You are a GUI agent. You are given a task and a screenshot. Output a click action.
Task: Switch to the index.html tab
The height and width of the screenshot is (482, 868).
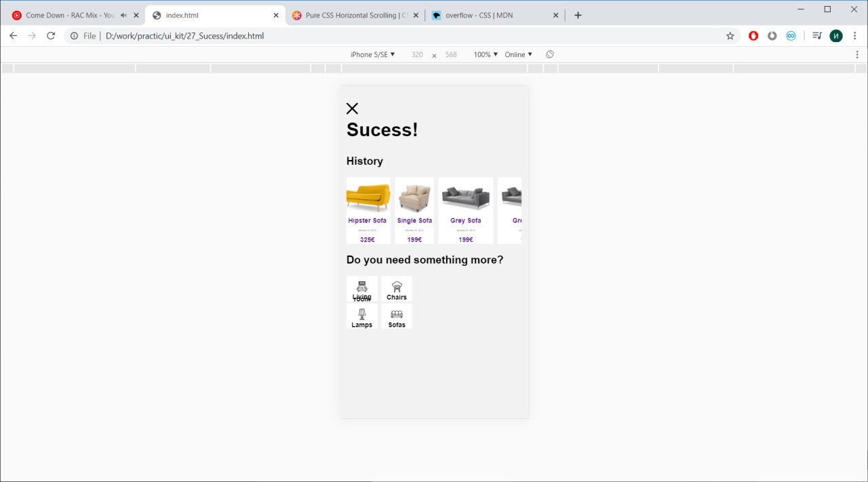pos(215,15)
